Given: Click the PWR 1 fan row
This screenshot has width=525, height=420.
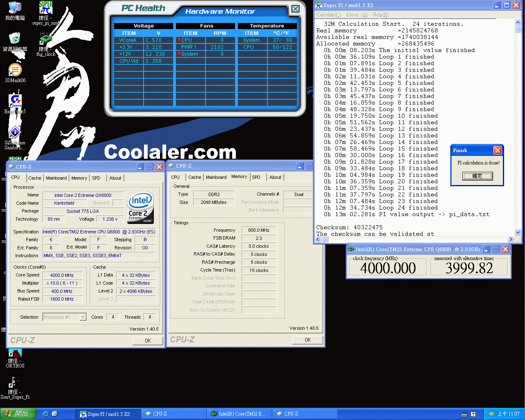Looking at the screenshot, I should pos(205,47).
